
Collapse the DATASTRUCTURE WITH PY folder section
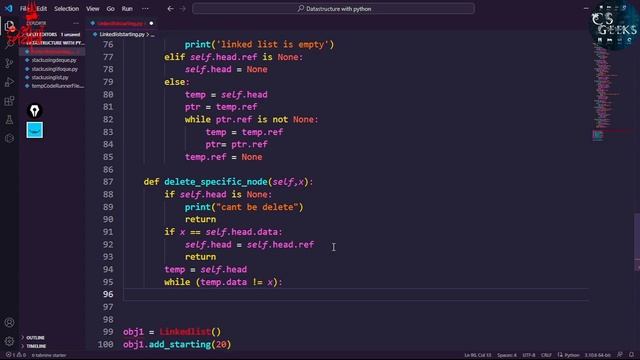[53, 43]
